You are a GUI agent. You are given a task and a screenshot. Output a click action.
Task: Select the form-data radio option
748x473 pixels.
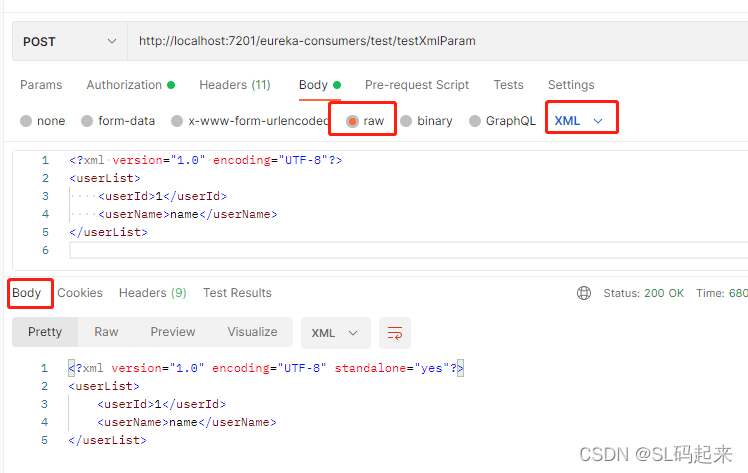[87, 121]
